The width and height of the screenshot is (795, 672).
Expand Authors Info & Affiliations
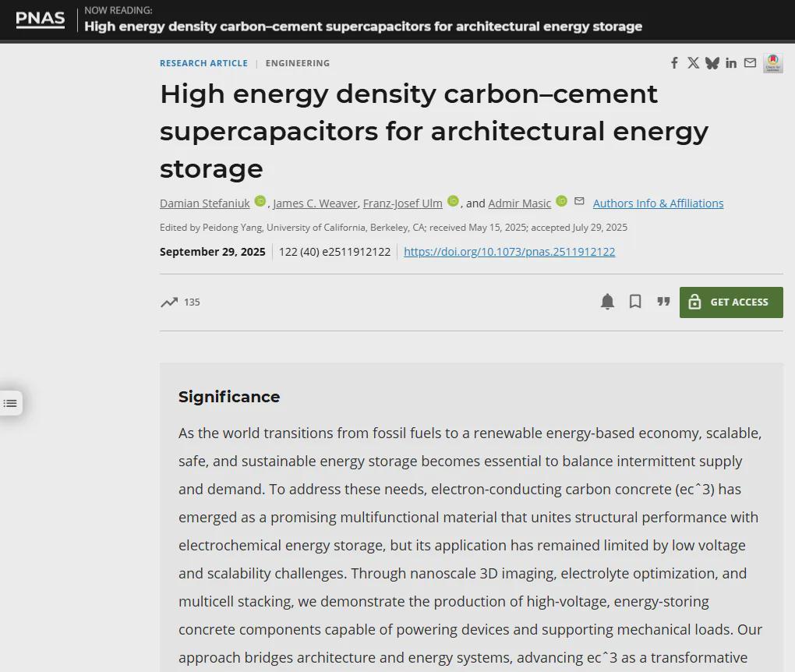tap(658, 203)
